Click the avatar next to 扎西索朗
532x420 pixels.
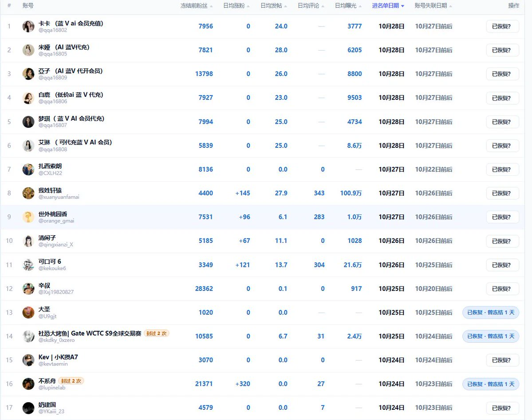tap(28, 169)
